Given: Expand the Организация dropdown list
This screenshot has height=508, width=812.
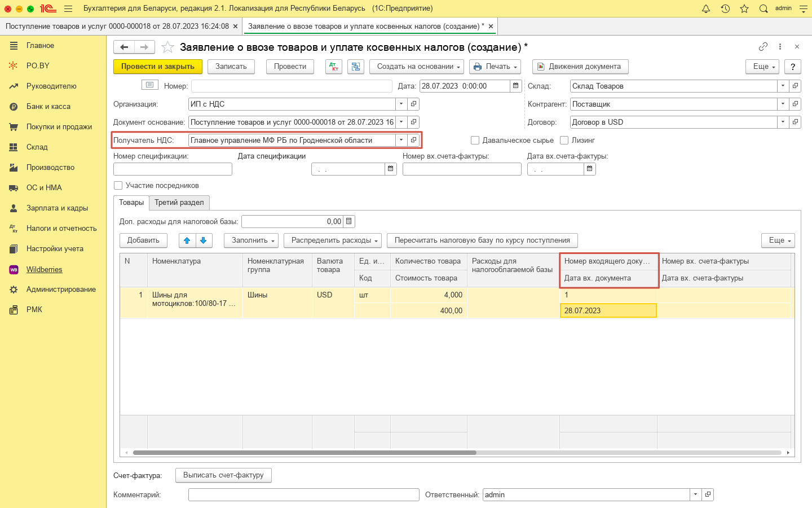Looking at the screenshot, I should [401, 104].
